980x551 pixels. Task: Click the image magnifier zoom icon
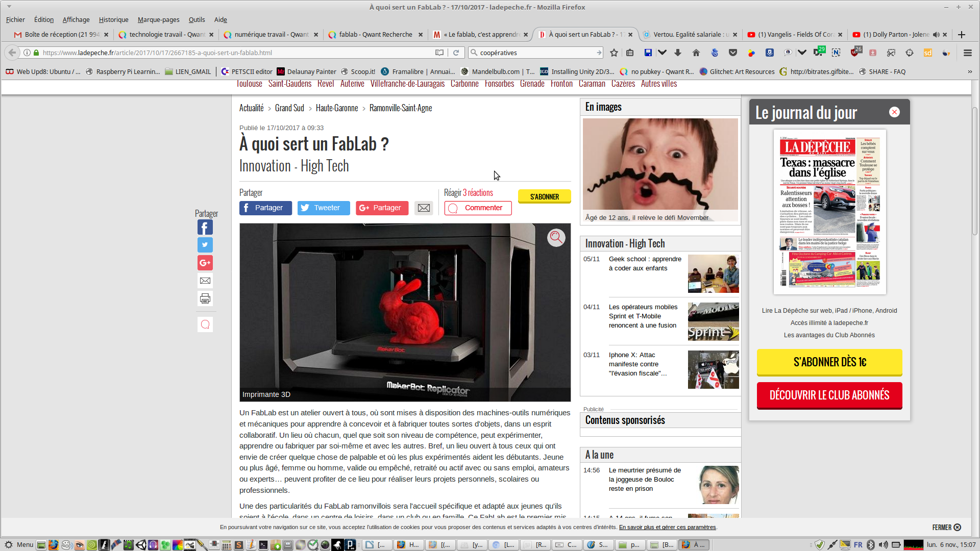click(556, 237)
